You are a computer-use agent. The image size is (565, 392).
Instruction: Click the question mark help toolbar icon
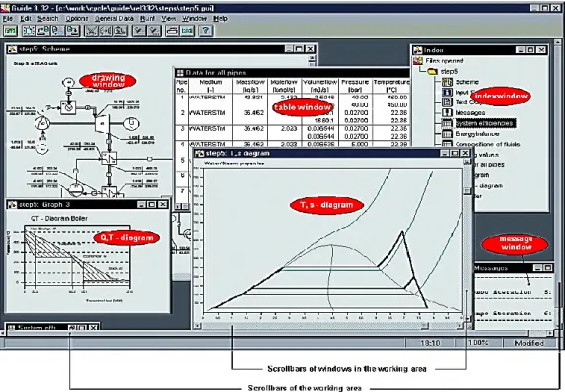(x=205, y=31)
